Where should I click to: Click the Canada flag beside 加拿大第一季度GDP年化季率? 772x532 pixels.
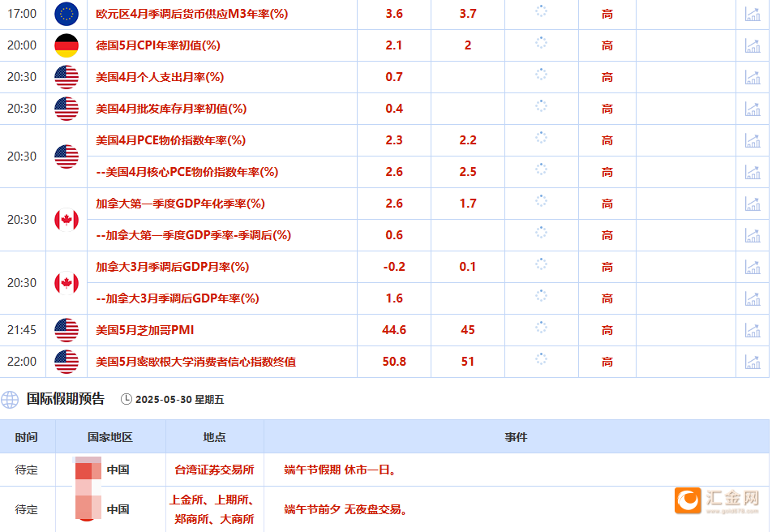(66, 219)
